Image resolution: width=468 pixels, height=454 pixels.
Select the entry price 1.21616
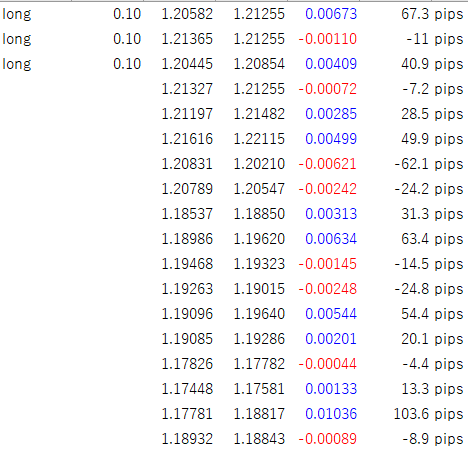point(187,139)
